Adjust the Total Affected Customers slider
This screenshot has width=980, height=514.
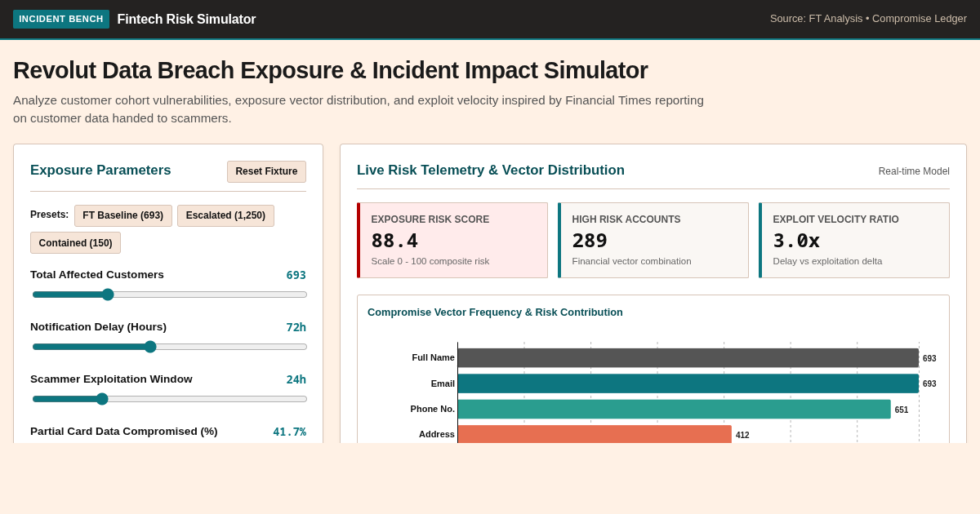point(170,295)
